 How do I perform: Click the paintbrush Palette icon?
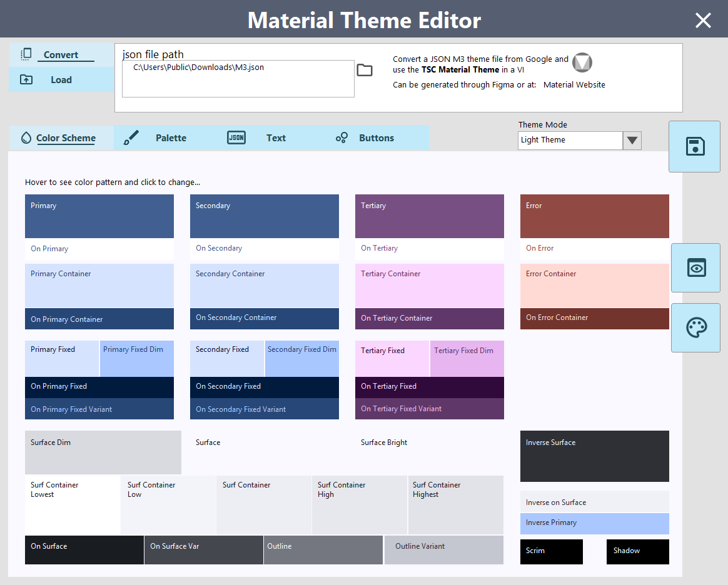(131, 138)
